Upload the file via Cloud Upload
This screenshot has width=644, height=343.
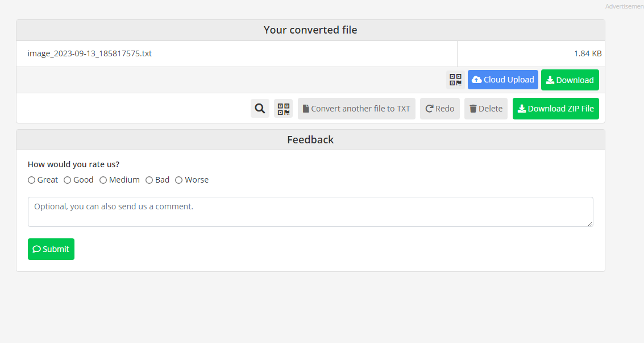click(502, 80)
